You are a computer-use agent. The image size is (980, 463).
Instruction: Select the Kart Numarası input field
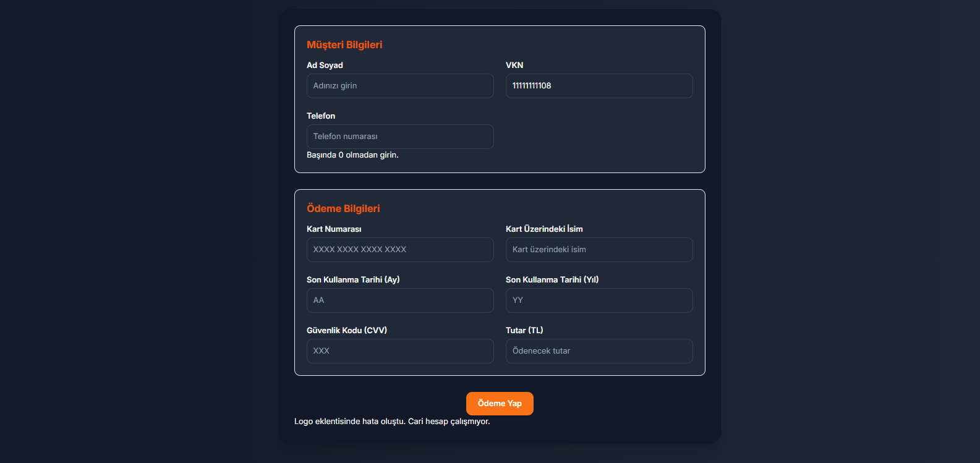click(x=400, y=250)
